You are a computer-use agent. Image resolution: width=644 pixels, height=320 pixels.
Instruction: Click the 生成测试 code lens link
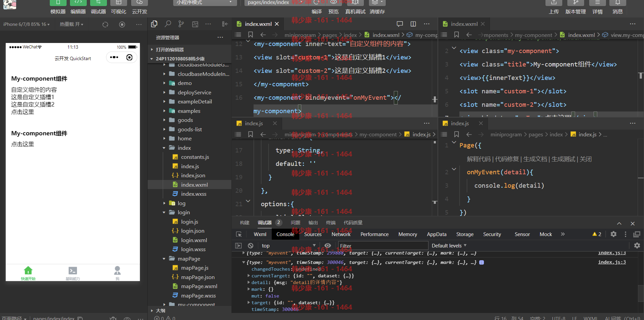[563, 159]
